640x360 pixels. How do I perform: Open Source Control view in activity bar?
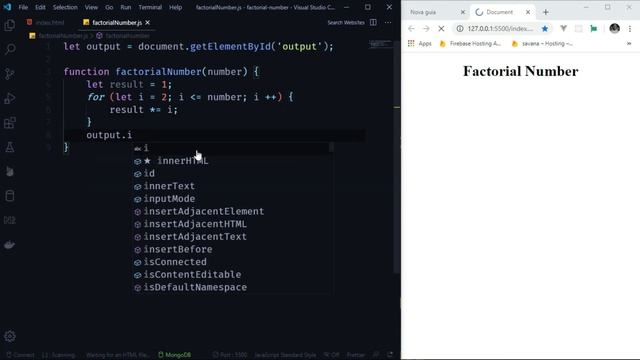10,74
